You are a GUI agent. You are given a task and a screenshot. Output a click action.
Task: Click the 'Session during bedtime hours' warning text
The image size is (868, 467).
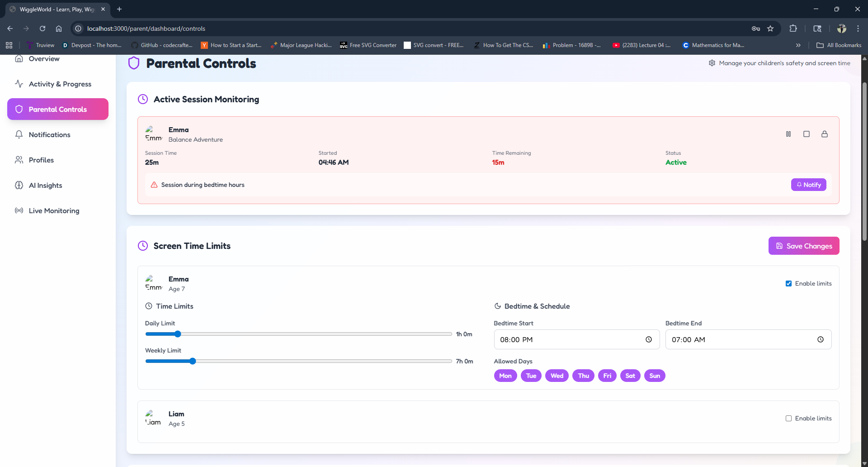(203, 185)
